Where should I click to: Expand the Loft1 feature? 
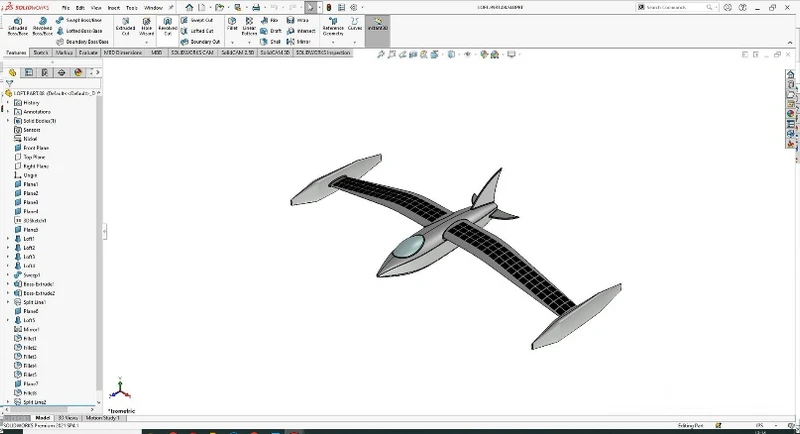(x=8, y=239)
